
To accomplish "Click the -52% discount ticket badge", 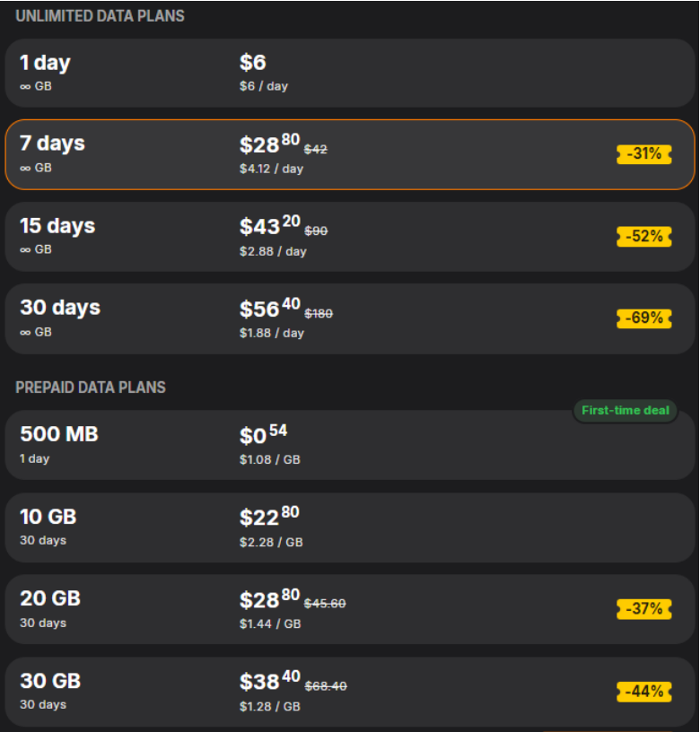I will [x=643, y=237].
